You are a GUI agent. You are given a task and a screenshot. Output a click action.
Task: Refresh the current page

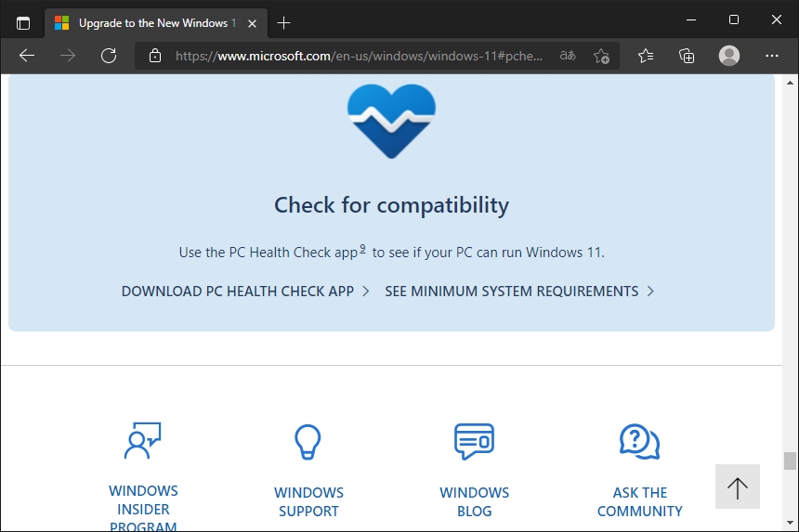point(109,56)
